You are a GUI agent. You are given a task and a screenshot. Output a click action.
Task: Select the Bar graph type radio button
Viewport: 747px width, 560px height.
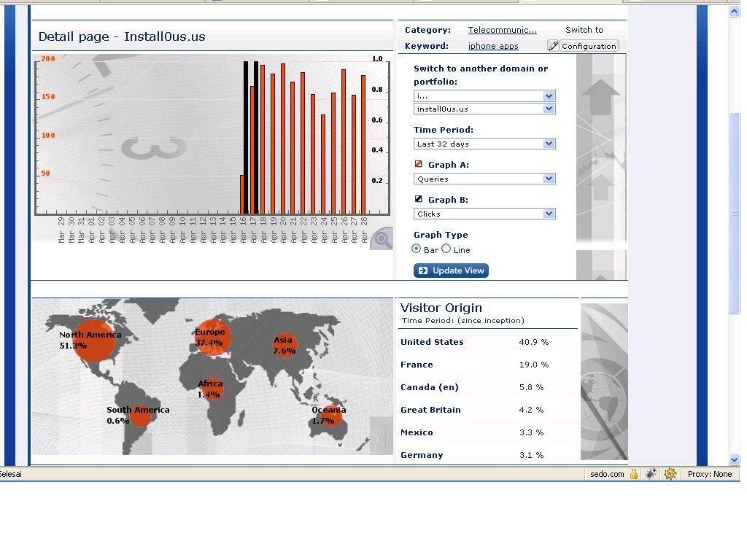[417, 249]
